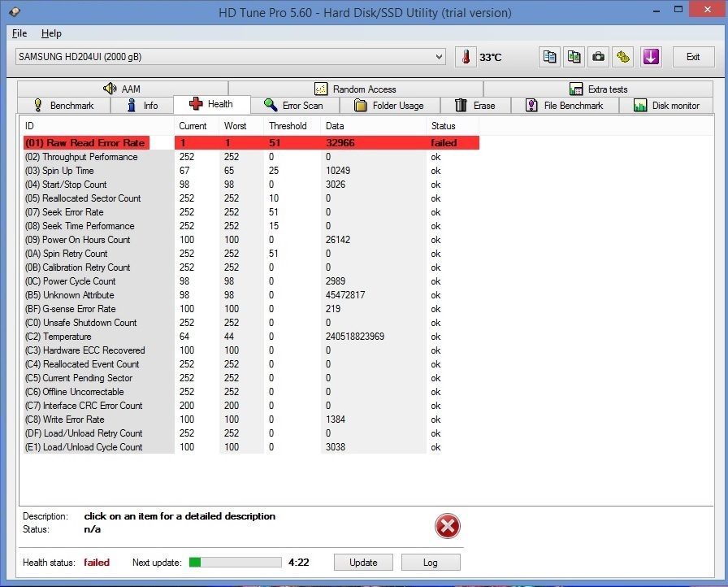Select the (C7) Interface CRC Error Count row
This screenshot has height=587, width=728.
[x=251, y=406]
